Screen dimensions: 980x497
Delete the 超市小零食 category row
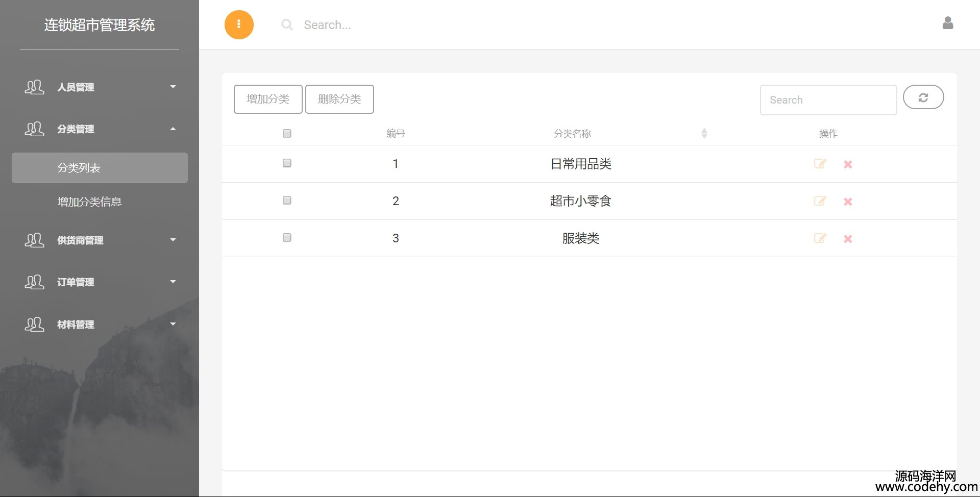tap(848, 202)
